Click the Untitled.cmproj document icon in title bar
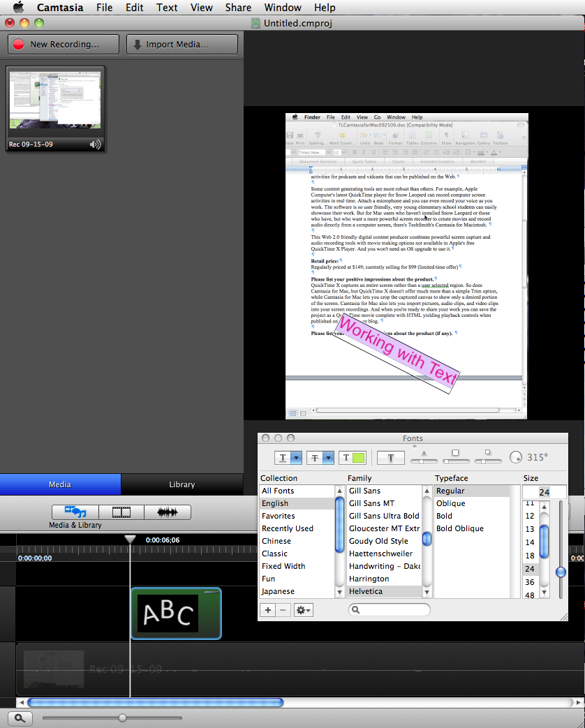Viewport: 585px width, 728px height. click(256, 23)
